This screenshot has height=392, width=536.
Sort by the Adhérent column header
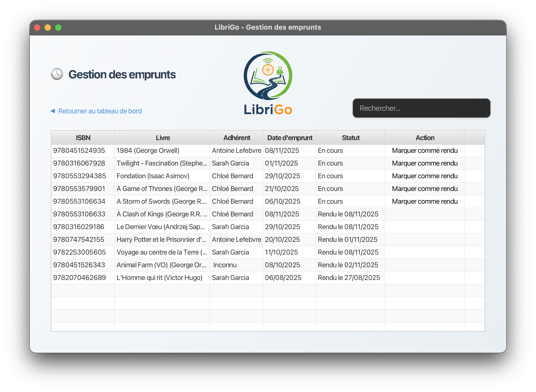pos(236,138)
